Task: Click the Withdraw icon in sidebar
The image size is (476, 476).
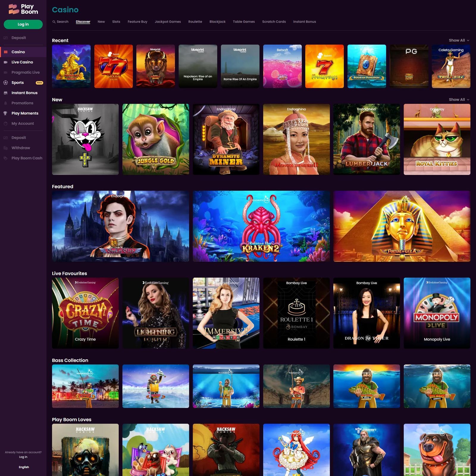Action: [6, 148]
